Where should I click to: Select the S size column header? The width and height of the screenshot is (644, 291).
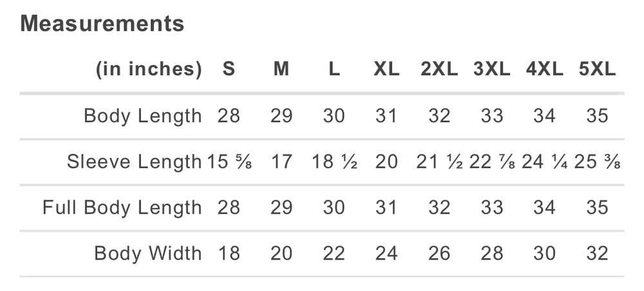(x=229, y=70)
